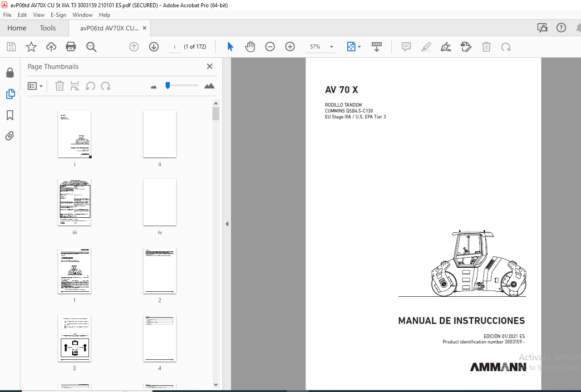Reduce thumbnail size small mountain icon
The width and height of the screenshot is (581, 392).
pos(153,86)
